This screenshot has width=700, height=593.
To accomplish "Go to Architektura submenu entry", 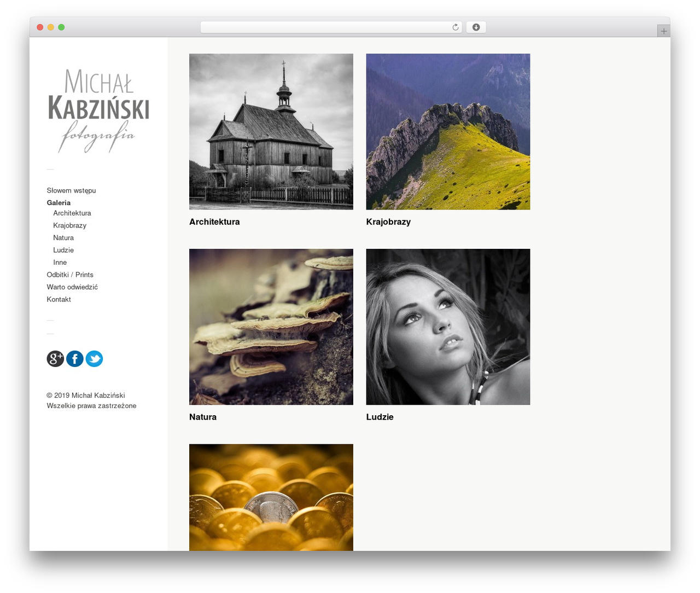I will pyautogui.click(x=72, y=213).
